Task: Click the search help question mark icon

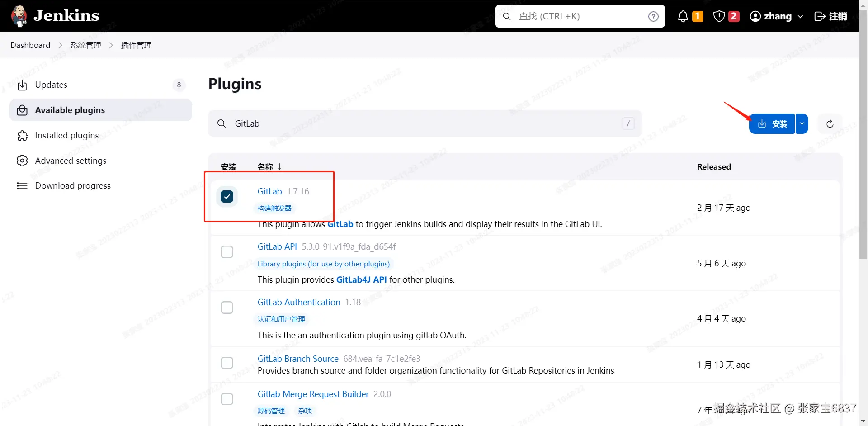Action: pyautogui.click(x=653, y=17)
